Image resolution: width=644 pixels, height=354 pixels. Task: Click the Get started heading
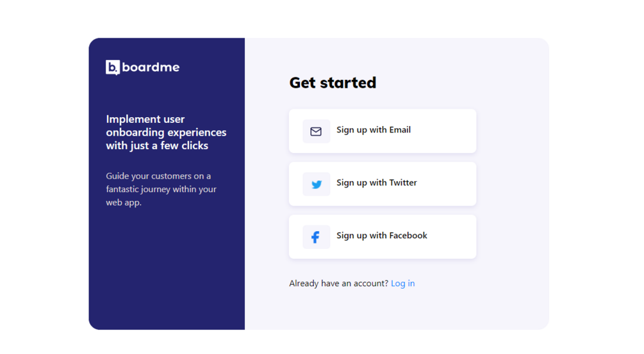[x=333, y=83]
